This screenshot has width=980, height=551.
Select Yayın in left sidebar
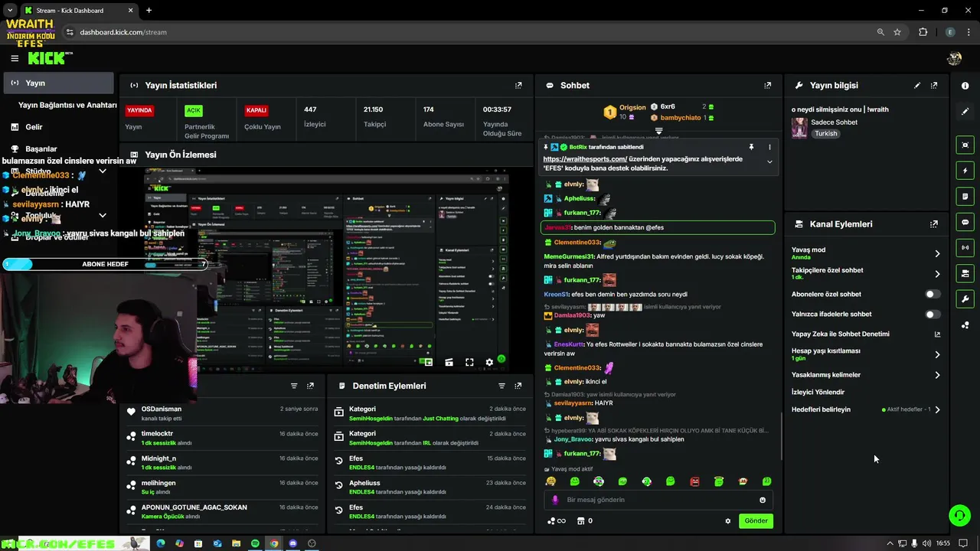click(57, 83)
